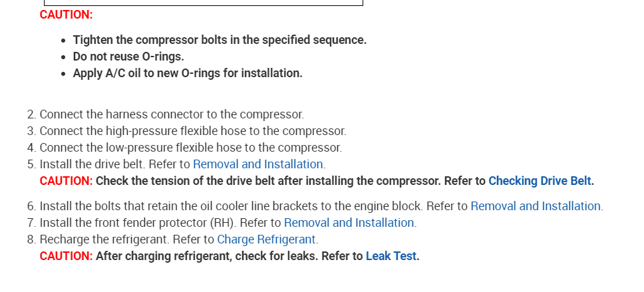644x292 pixels.
Task: Click the top red CAUTION heading
Action: pos(66,15)
